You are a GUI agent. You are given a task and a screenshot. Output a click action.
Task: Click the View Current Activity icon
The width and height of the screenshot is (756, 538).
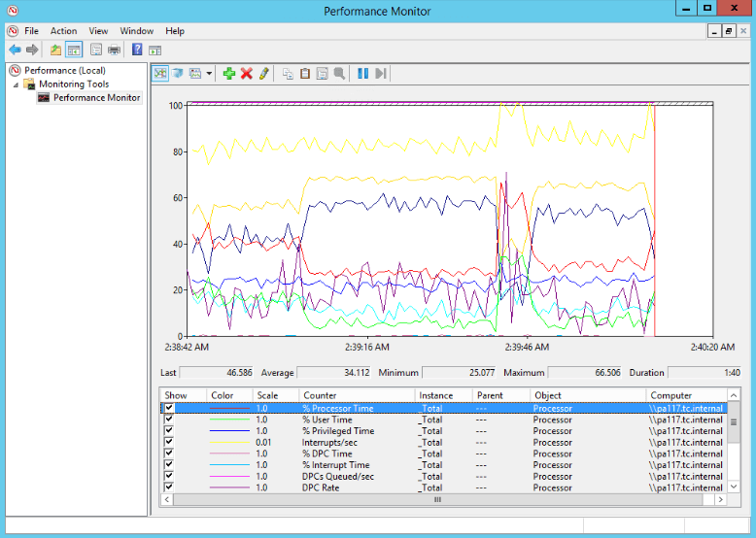(x=160, y=74)
